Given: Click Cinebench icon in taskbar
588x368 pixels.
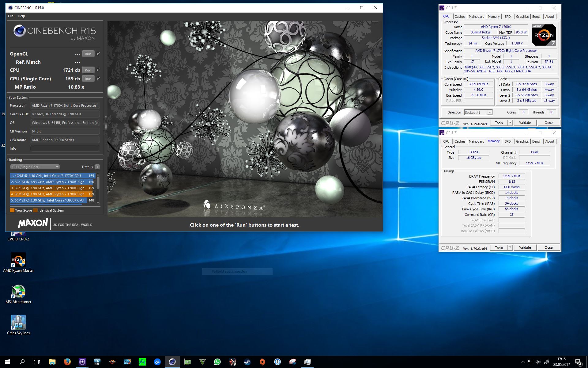Looking at the screenshot, I should point(172,362).
